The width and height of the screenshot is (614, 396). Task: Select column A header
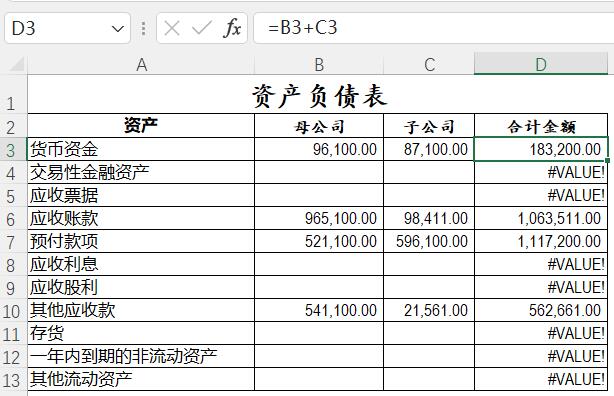[141, 65]
